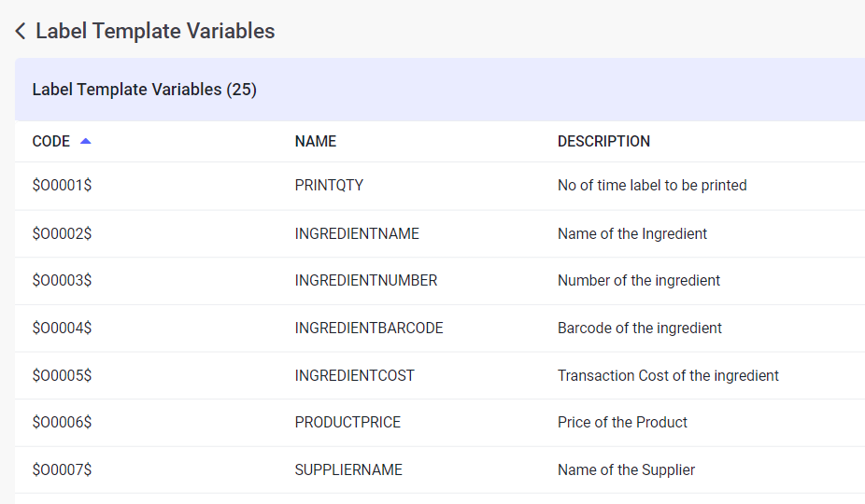
Task: Select the INGREDIENTNUMBER variable
Action: point(366,281)
